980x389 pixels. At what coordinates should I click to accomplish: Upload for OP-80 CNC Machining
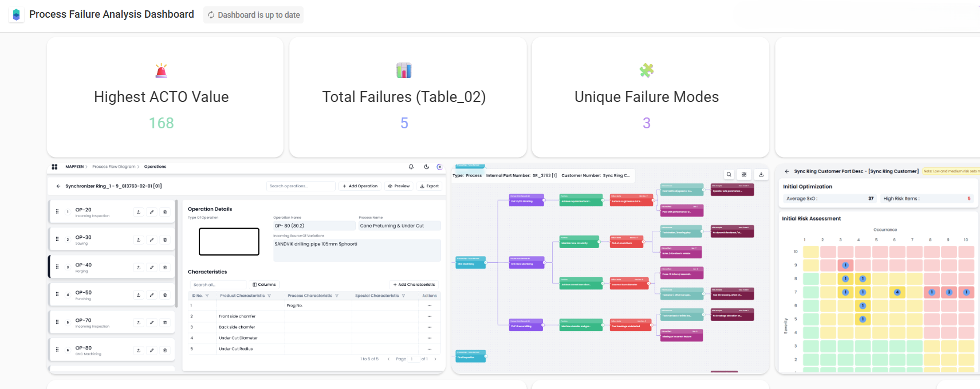pyautogui.click(x=139, y=350)
